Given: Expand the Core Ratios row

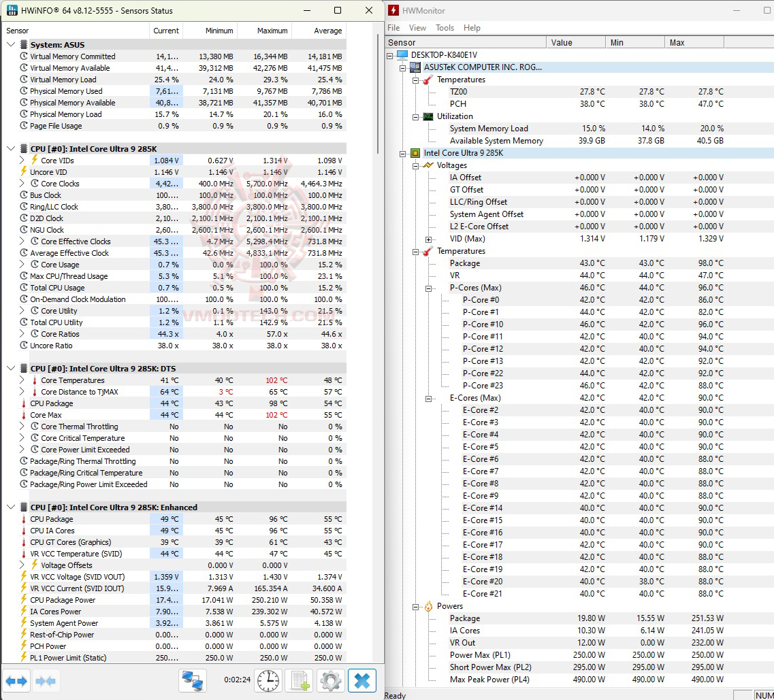Looking at the screenshot, I should click(22, 334).
